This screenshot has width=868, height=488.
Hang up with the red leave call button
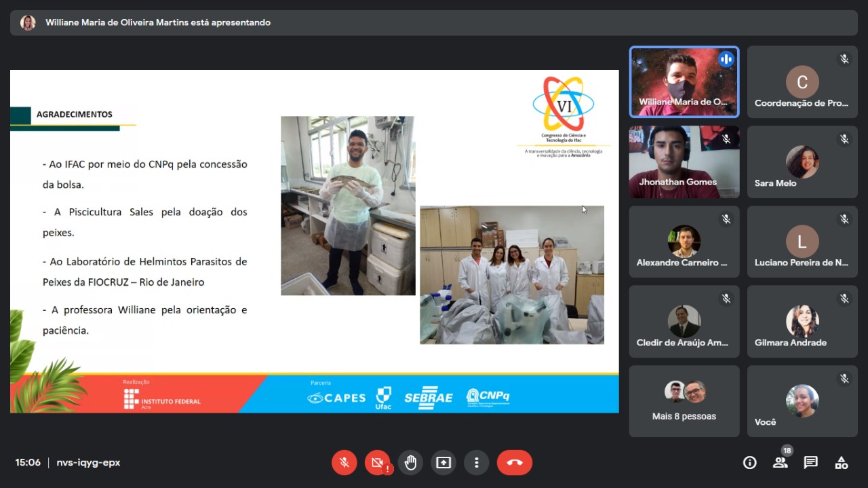515,462
